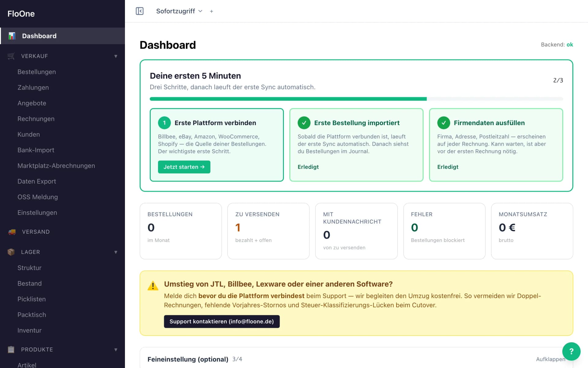Open Einstellungen under Verkauf

(37, 213)
